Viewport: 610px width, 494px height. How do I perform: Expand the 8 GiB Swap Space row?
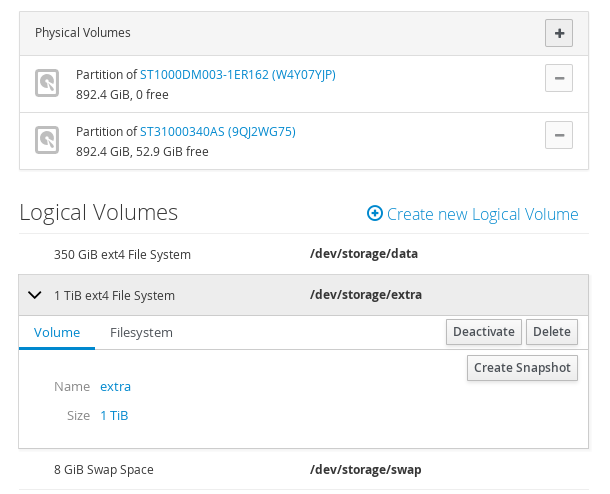click(x=103, y=469)
